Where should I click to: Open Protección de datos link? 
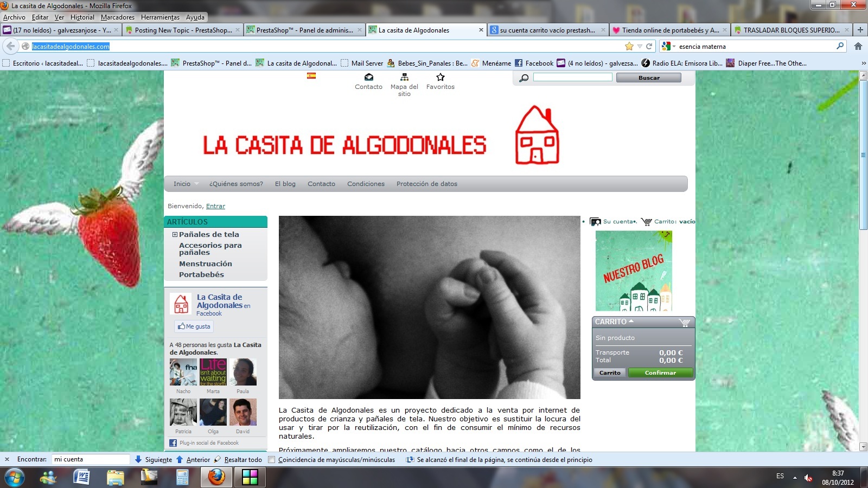click(x=427, y=184)
